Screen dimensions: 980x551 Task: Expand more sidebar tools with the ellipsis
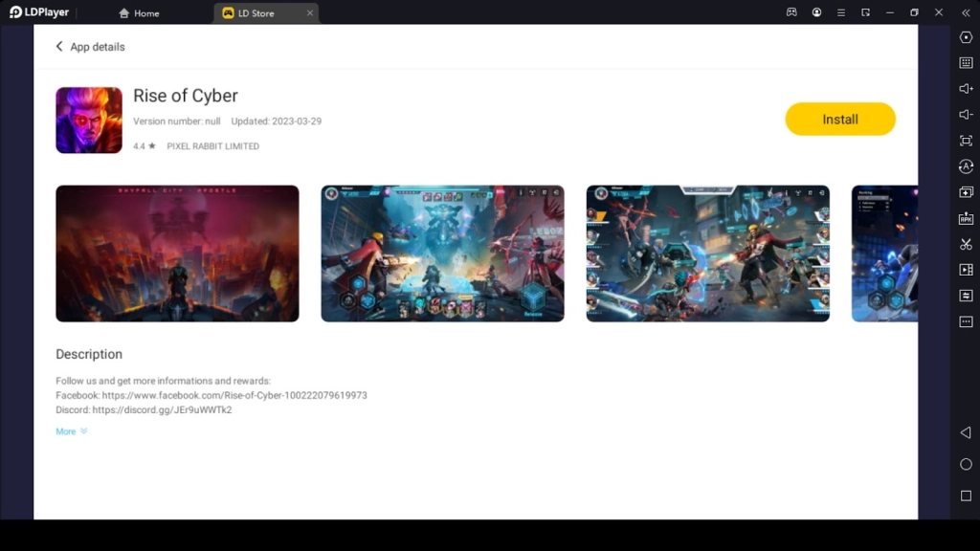tap(967, 322)
